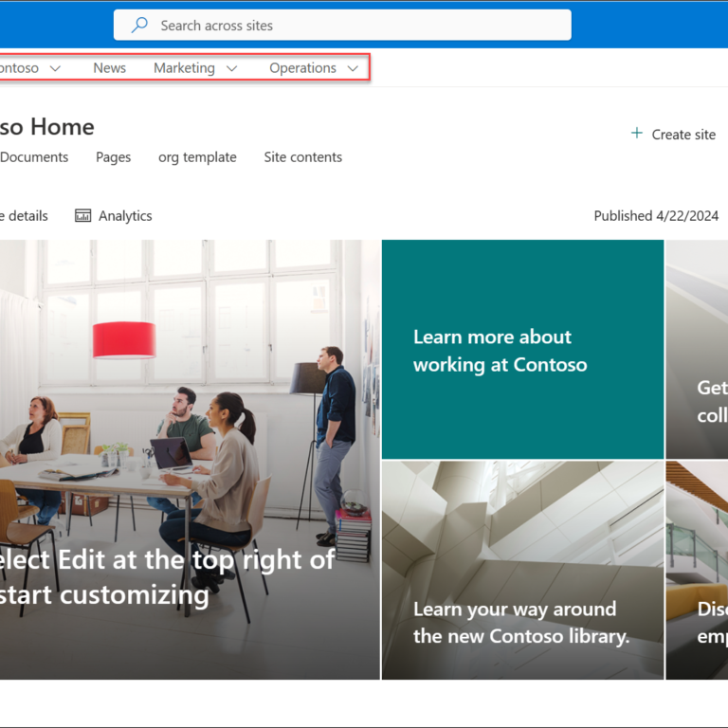The height and width of the screenshot is (728, 728).
Task: Click the plus icon beside Create site
Action: (637, 134)
